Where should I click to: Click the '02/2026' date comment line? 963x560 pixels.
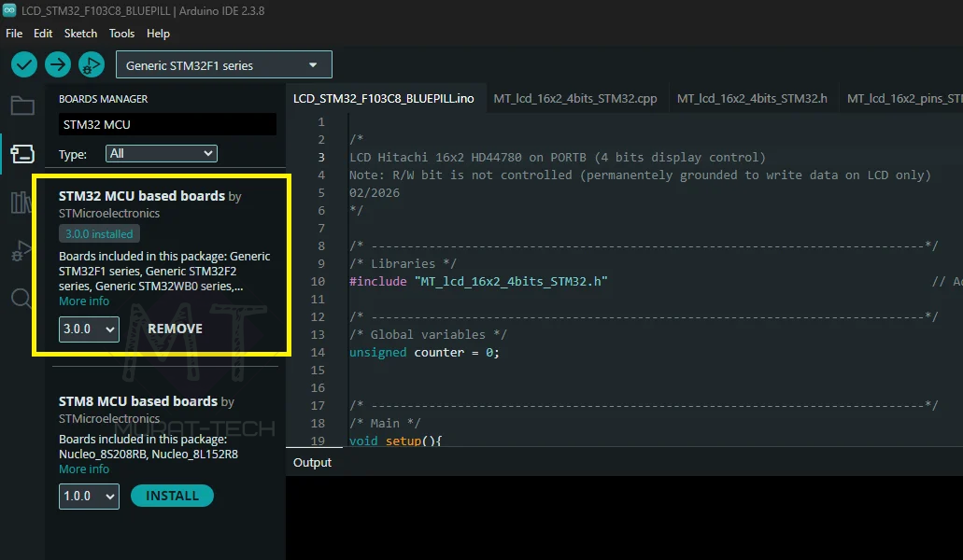375,192
